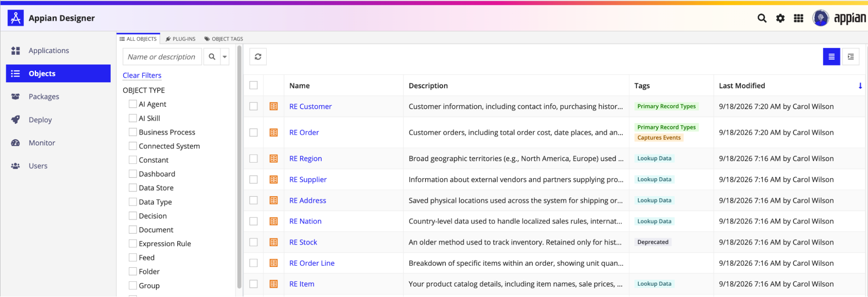The height and width of the screenshot is (297, 868).
Task: Open the grid navigation menu icon
Action: pyautogui.click(x=799, y=18)
